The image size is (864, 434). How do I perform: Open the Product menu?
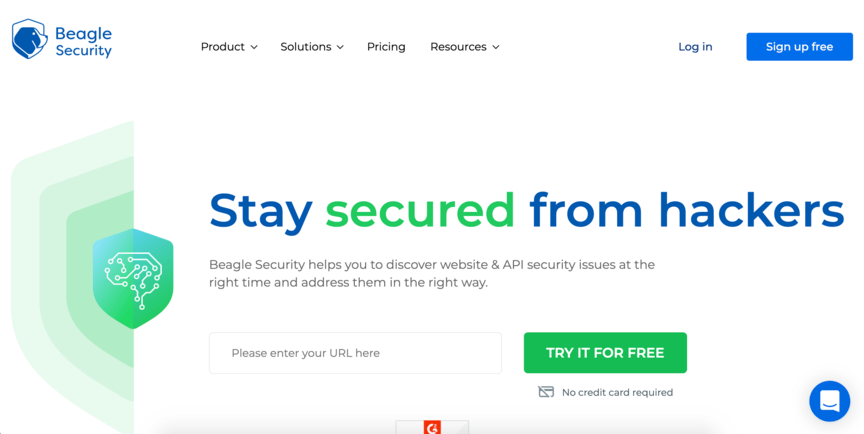tap(222, 47)
